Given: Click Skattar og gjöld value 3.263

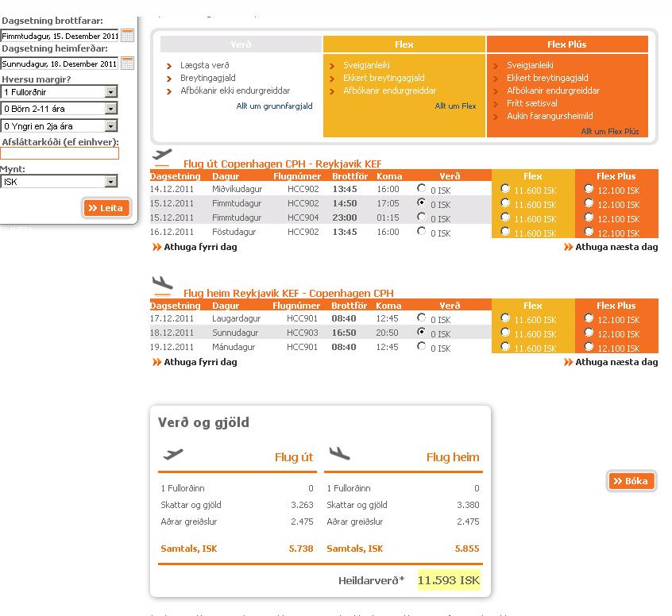Looking at the screenshot, I should [x=302, y=505].
